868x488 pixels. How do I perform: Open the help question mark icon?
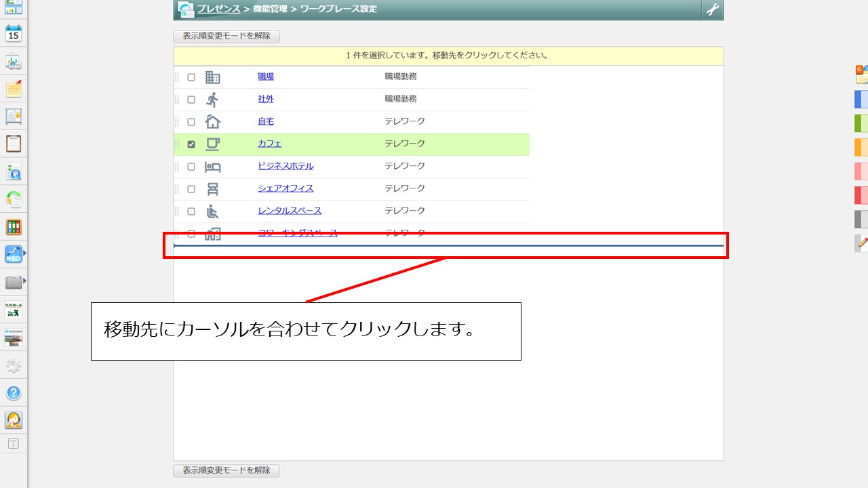[14, 392]
